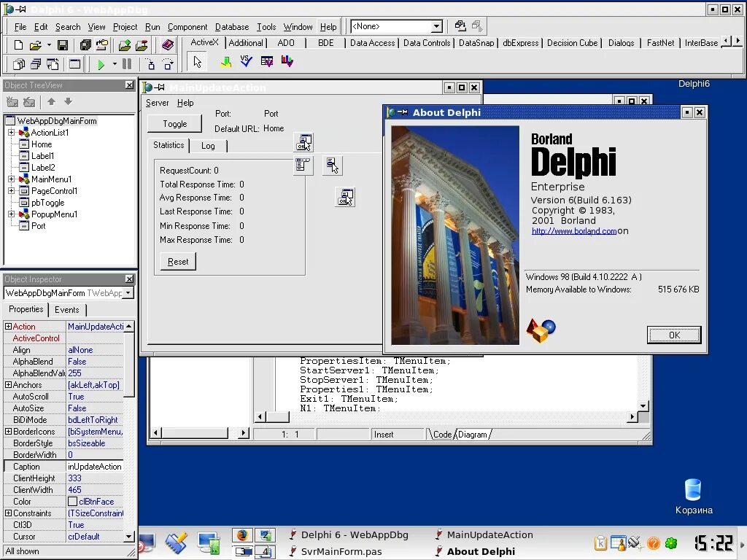Screen dimensions: 747x560
Task: Click Object Inspector scroll down arrow
Action: (128, 537)
